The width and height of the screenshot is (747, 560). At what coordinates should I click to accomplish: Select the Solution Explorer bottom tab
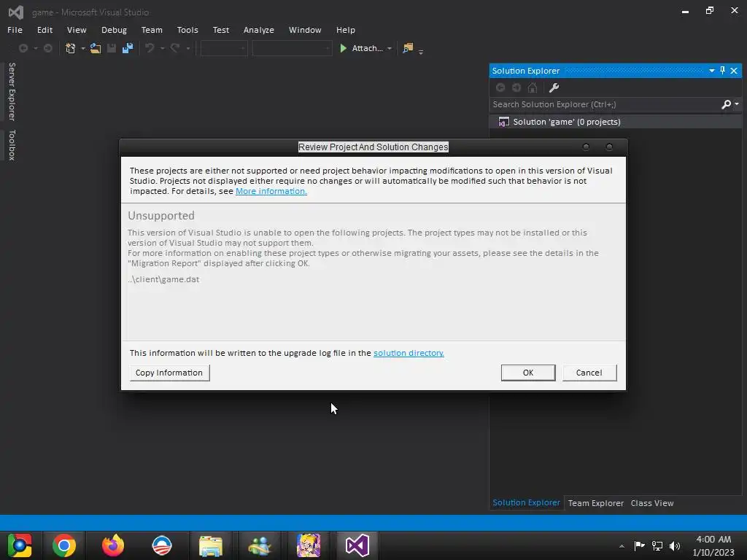(x=526, y=502)
